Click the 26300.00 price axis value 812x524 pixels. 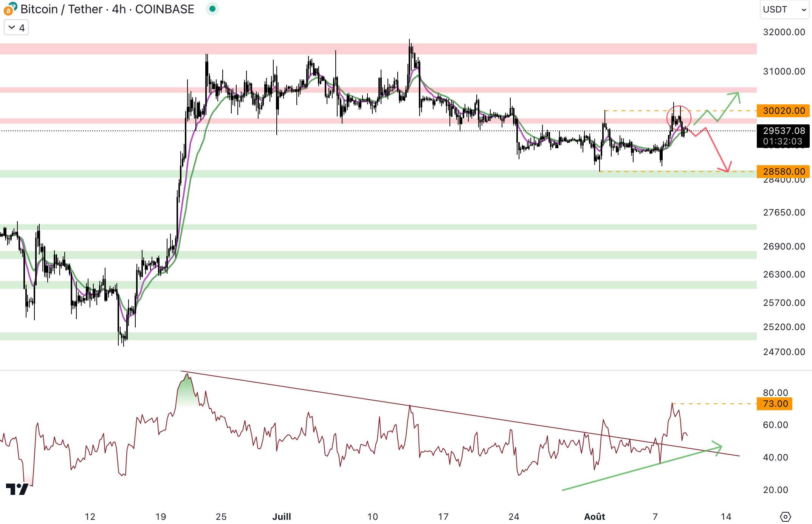point(784,274)
